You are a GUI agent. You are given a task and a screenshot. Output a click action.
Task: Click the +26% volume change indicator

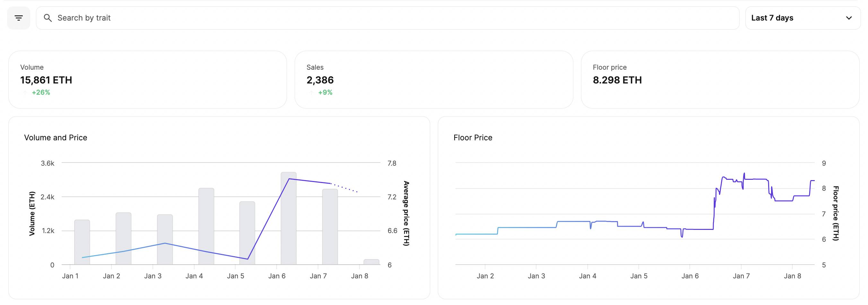click(41, 92)
